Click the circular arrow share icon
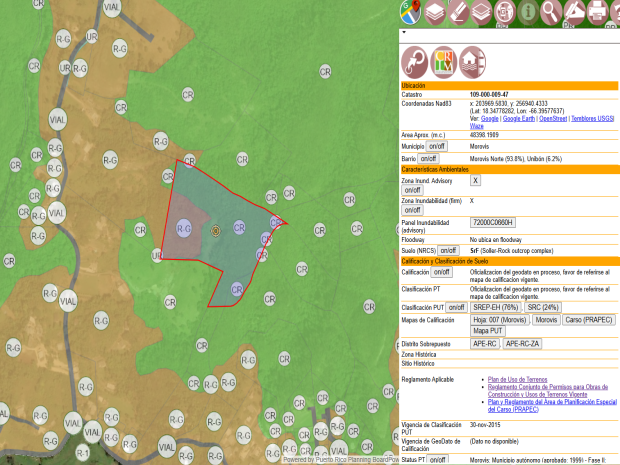Viewport: 620px width, 465px height. click(416, 62)
